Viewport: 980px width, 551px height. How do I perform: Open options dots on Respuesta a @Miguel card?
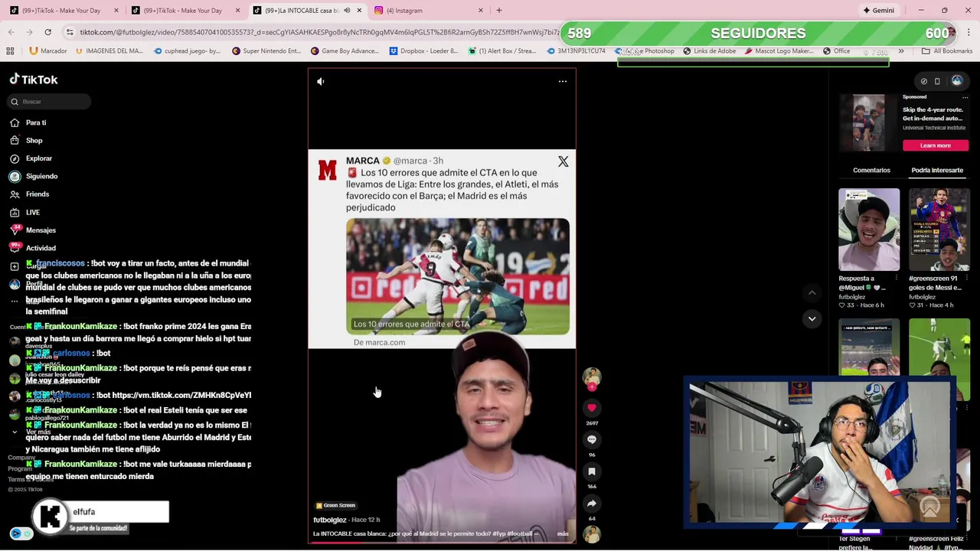pyautogui.click(x=896, y=279)
